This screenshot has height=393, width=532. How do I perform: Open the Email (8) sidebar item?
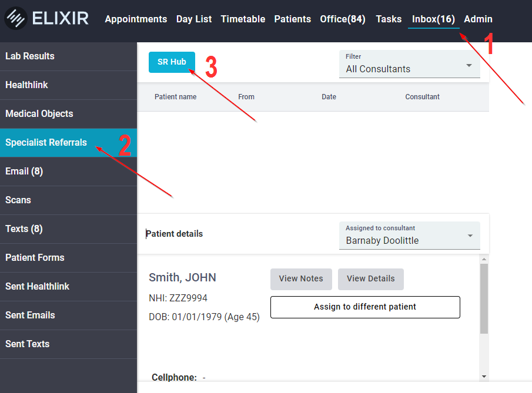[x=24, y=172]
